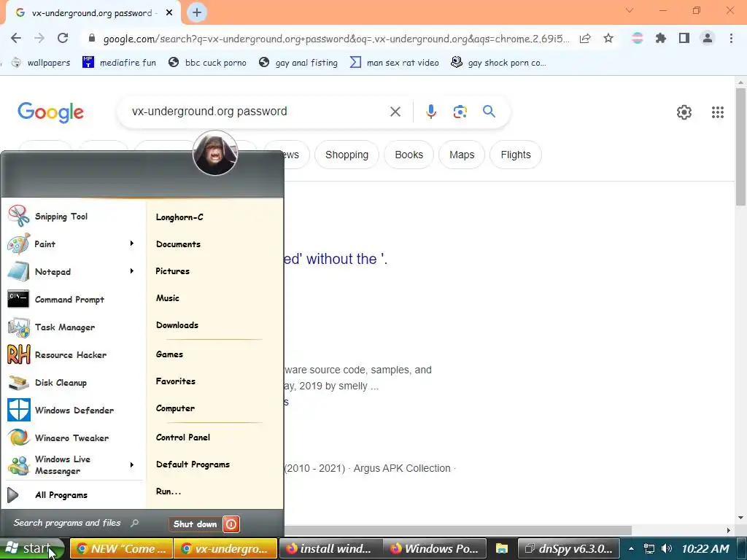
Task: Filter results by Books
Action: click(409, 155)
